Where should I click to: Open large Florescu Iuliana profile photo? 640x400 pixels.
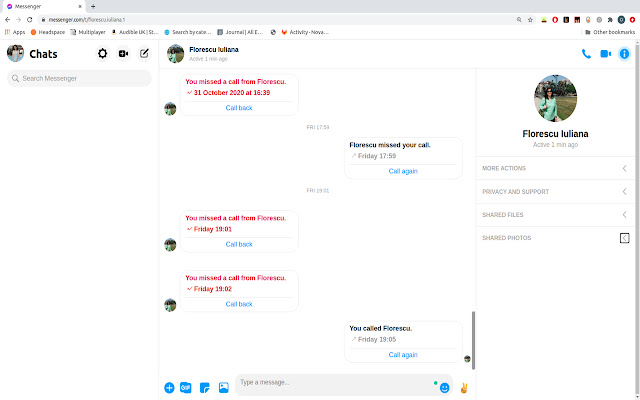click(555, 98)
